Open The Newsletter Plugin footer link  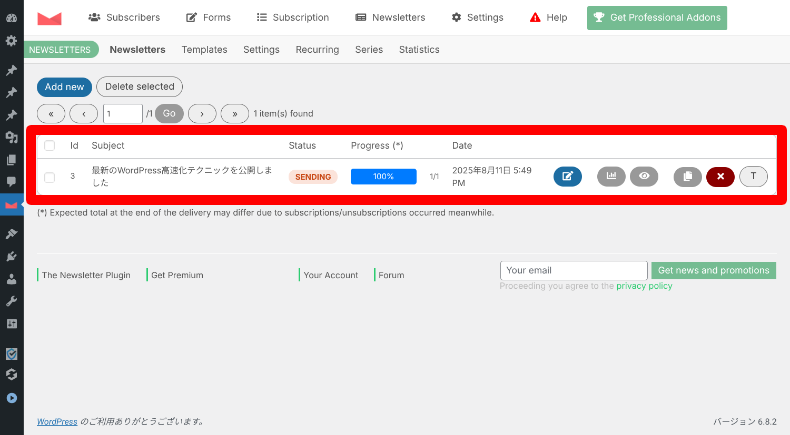[x=86, y=275]
